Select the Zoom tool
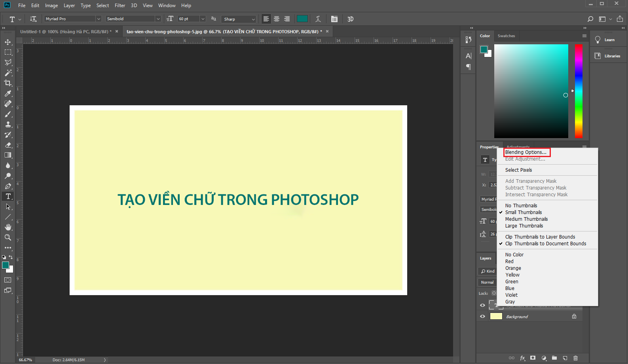Screen dimensions: 628x364 click(8, 237)
